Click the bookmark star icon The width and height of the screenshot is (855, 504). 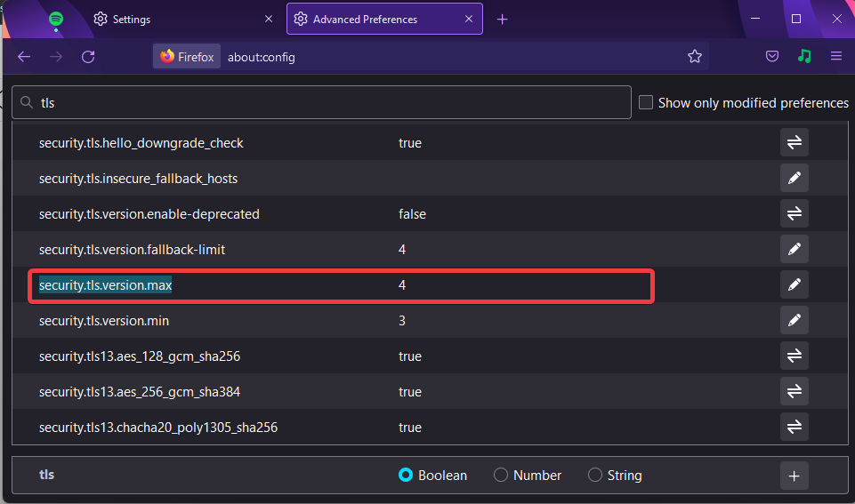(x=694, y=56)
